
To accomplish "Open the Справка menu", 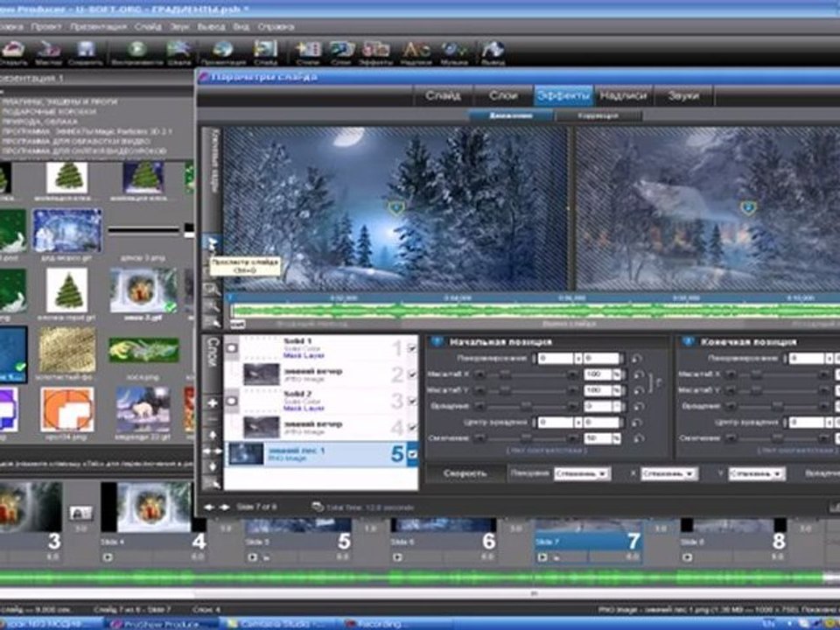I will 276,26.
